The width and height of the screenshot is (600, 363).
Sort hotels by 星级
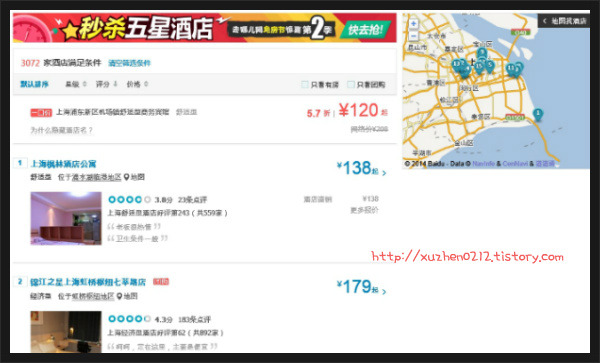coord(76,84)
